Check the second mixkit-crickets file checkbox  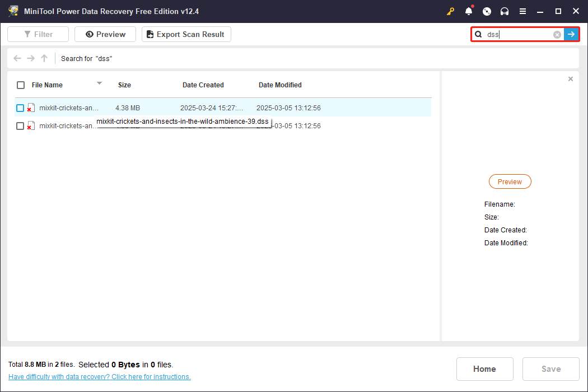point(20,126)
